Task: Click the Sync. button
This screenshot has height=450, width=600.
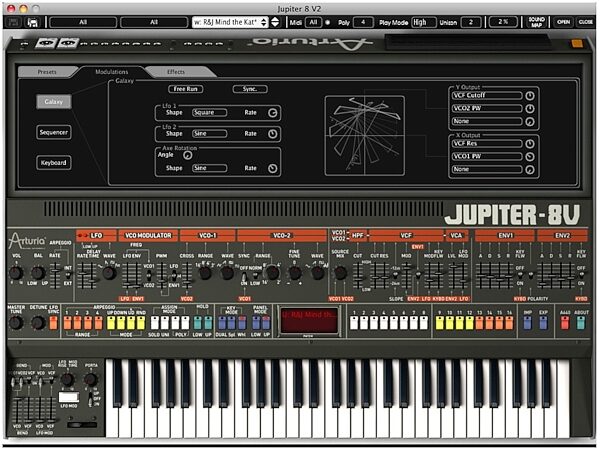Action: pyautogui.click(x=250, y=89)
